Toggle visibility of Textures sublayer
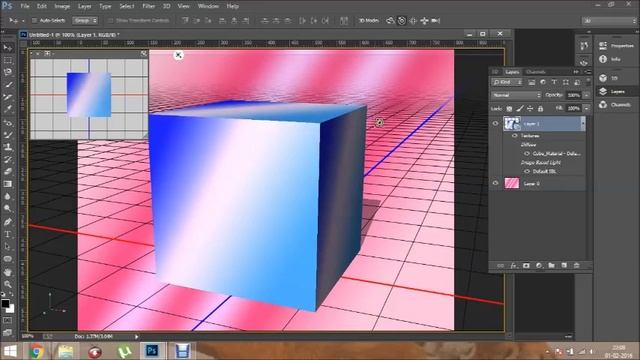640x360 pixels. 515,136
